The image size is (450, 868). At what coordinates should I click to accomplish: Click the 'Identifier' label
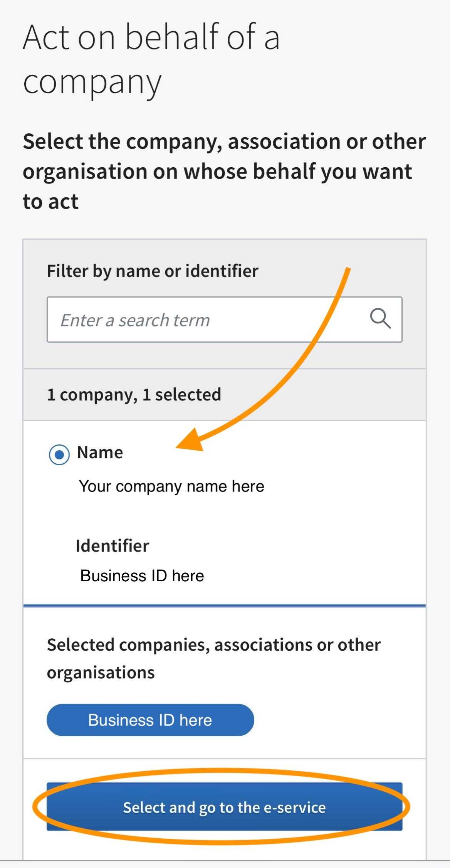(112, 546)
